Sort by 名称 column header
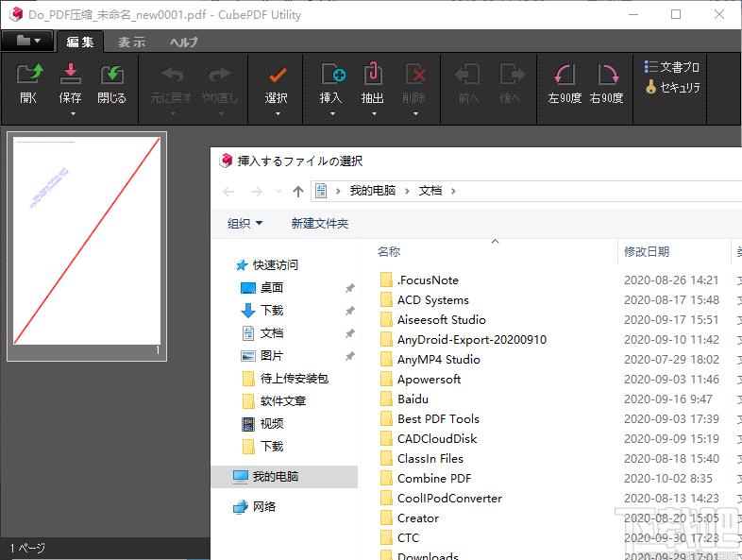The image size is (742, 560). (x=389, y=252)
